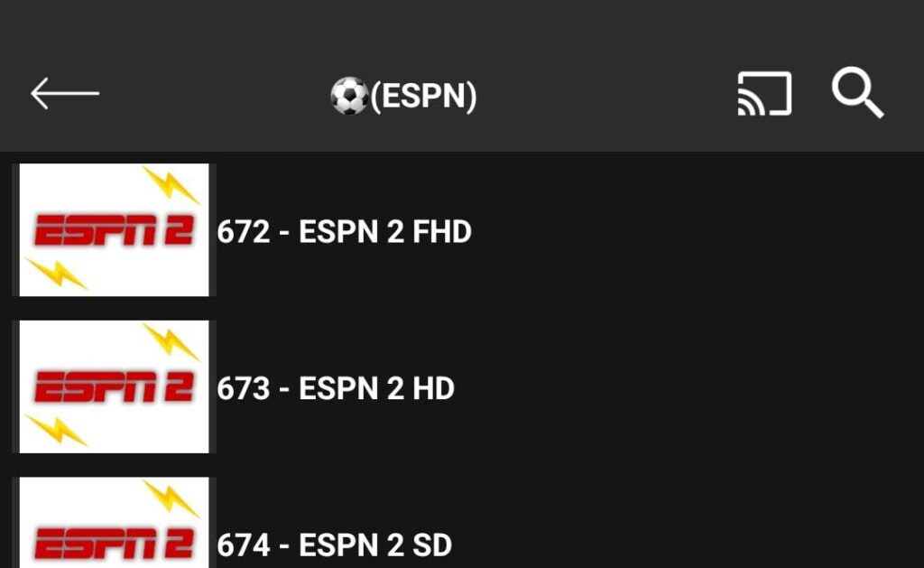924x568 pixels.
Task: Click lower lightning bolt on channel 672 logo
Action: pos(54,274)
